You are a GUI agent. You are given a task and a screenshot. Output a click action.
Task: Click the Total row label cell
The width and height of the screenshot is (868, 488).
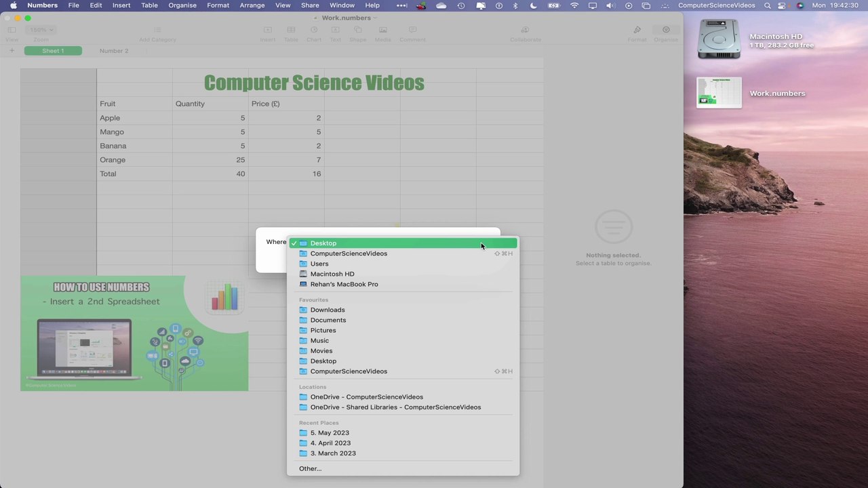click(134, 174)
